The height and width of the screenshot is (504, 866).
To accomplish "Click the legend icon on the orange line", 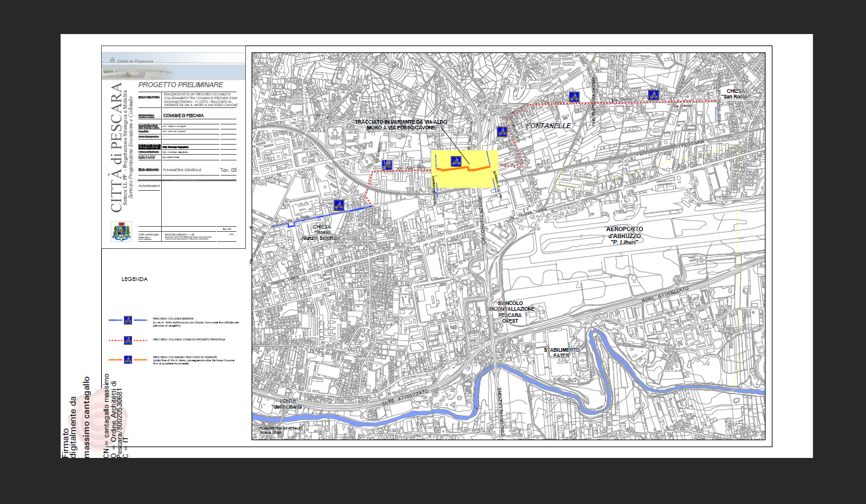I will pos(128,359).
